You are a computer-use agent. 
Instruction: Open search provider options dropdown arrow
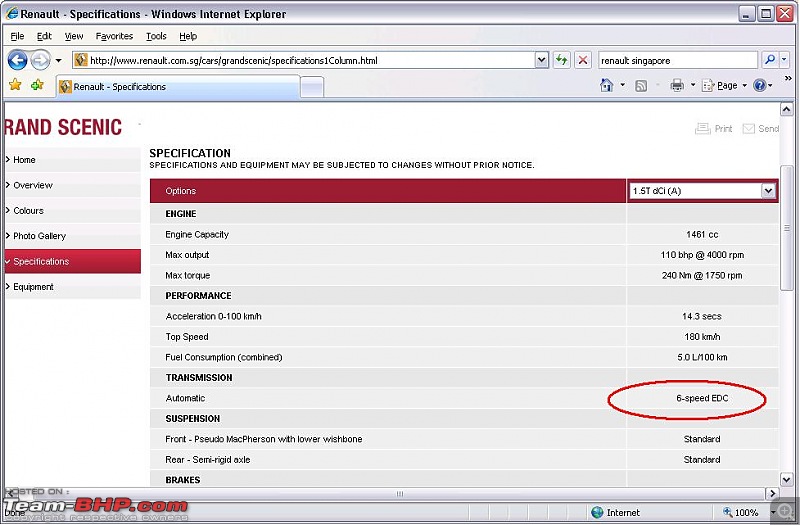tap(784, 60)
